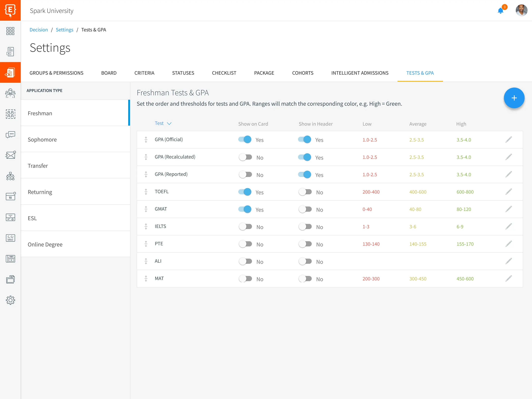Open the apps grid sidebar icon

pos(10,31)
